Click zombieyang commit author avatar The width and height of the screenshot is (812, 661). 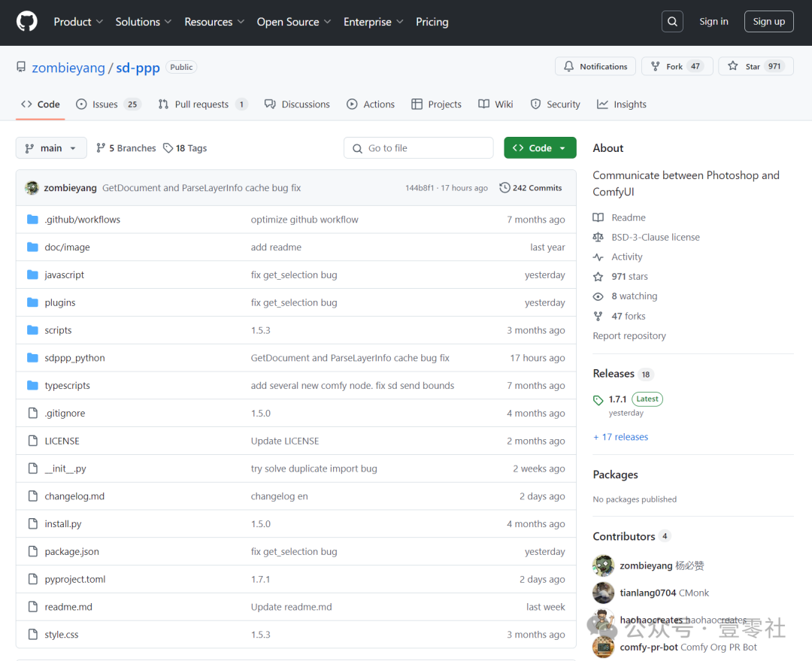32,187
